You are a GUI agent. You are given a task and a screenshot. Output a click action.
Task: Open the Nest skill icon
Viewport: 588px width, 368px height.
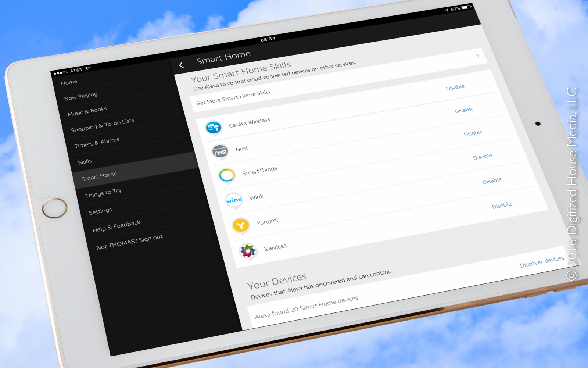(220, 151)
